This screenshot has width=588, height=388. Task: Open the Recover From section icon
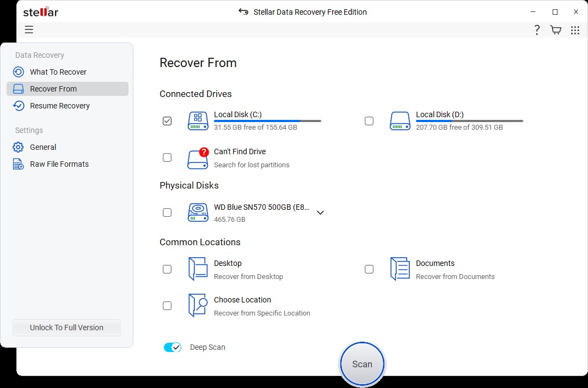[19, 88]
